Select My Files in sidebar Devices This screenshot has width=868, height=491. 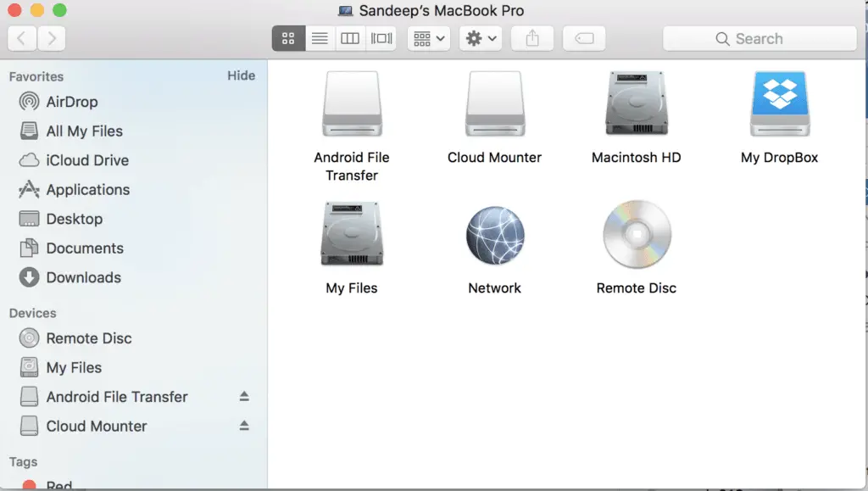click(133, 367)
